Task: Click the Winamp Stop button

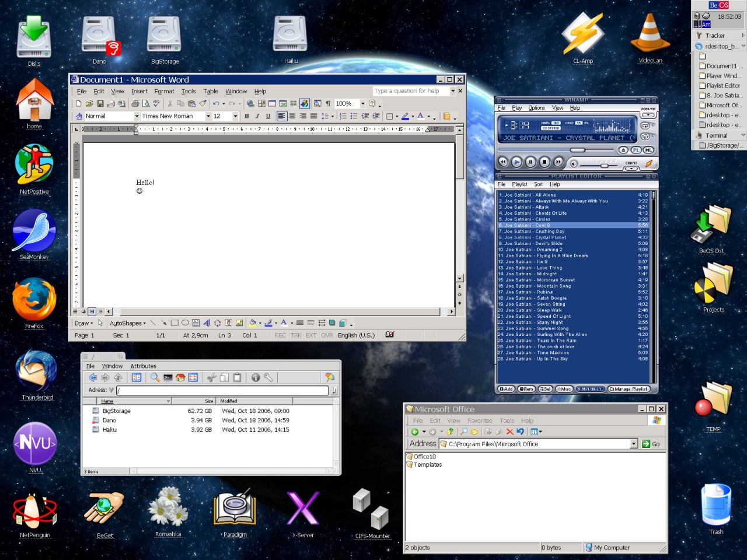Action: (x=544, y=162)
